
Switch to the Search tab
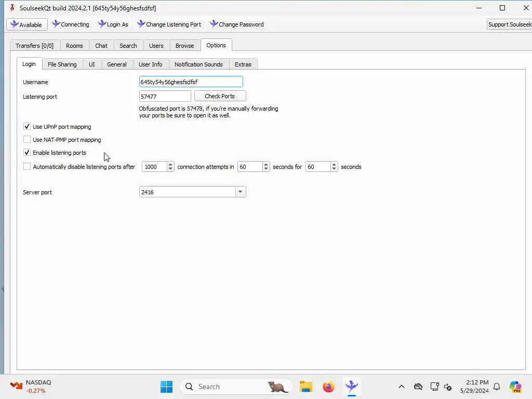[x=128, y=46]
